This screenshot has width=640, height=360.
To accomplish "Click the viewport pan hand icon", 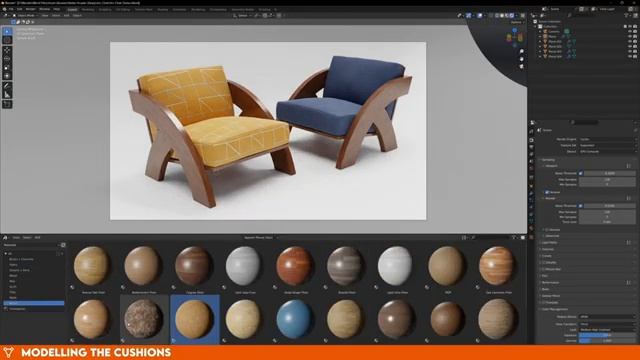I will point(521,59).
